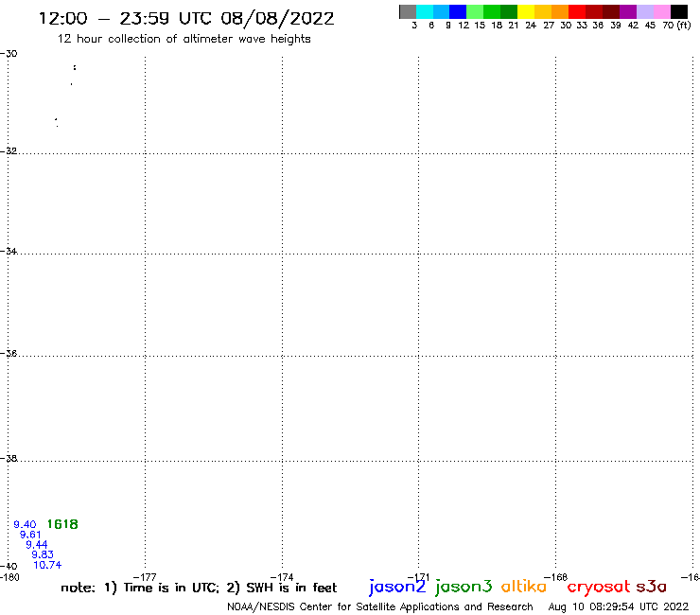Click the latitude axis label -34
The width and height of the screenshot is (700, 615).
coord(9,251)
